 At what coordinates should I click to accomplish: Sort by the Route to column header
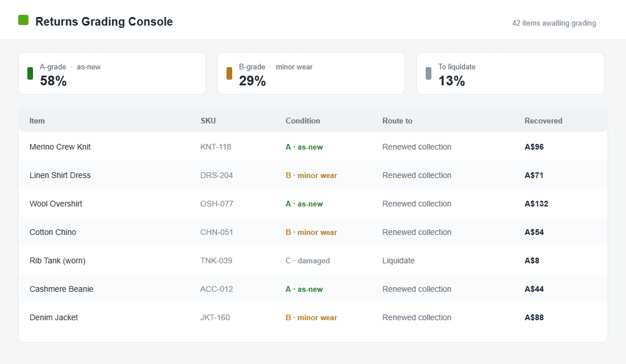pyautogui.click(x=397, y=121)
